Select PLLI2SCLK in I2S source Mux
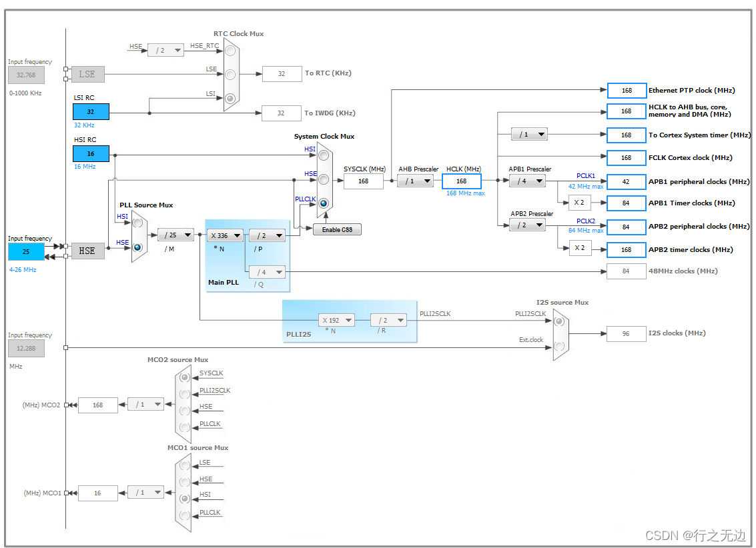The height and width of the screenshot is (548, 756). point(559,321)
